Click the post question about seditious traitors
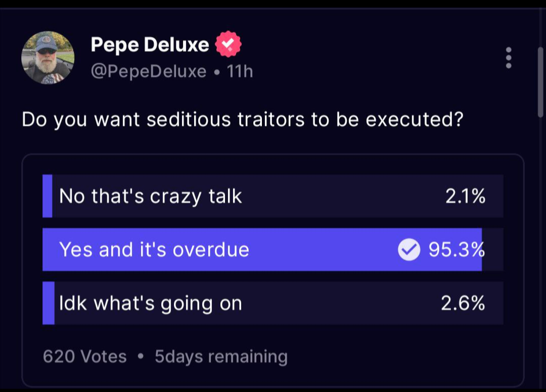546x392 pixels. (243, 120)
